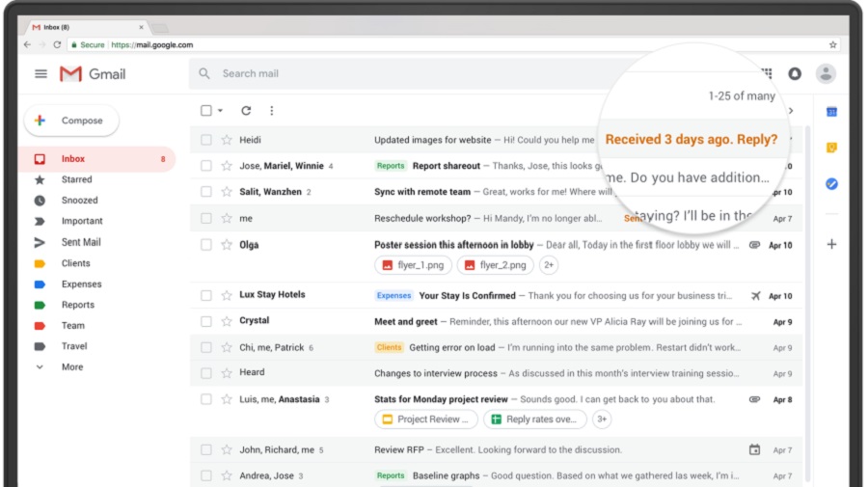Image resolution: width=868 pixels, height=487 pixels.
Task: Click the Compose button
Action: coord(71,121)
